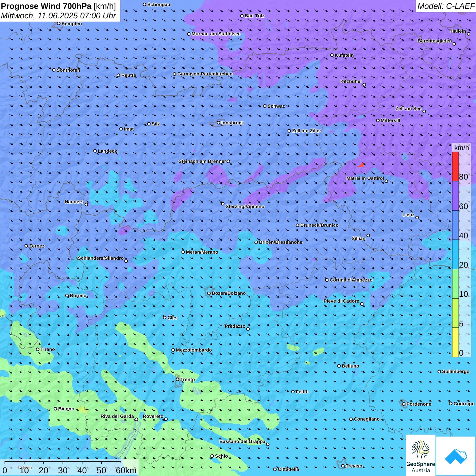Click the Treviso label
This screenshot has width=476, height=476.
354,466
